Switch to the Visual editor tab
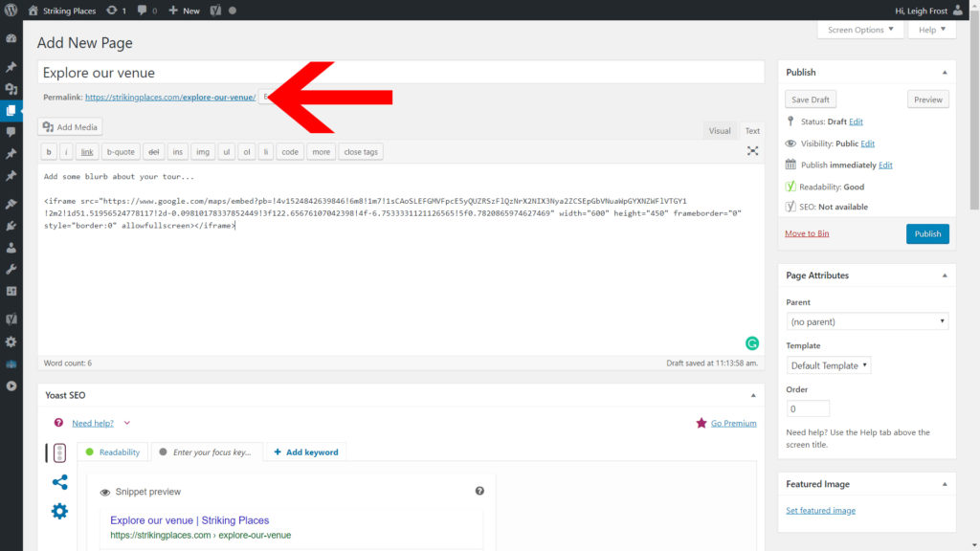The width and height of the screenshot is (980, 551). tap(720, 130)
